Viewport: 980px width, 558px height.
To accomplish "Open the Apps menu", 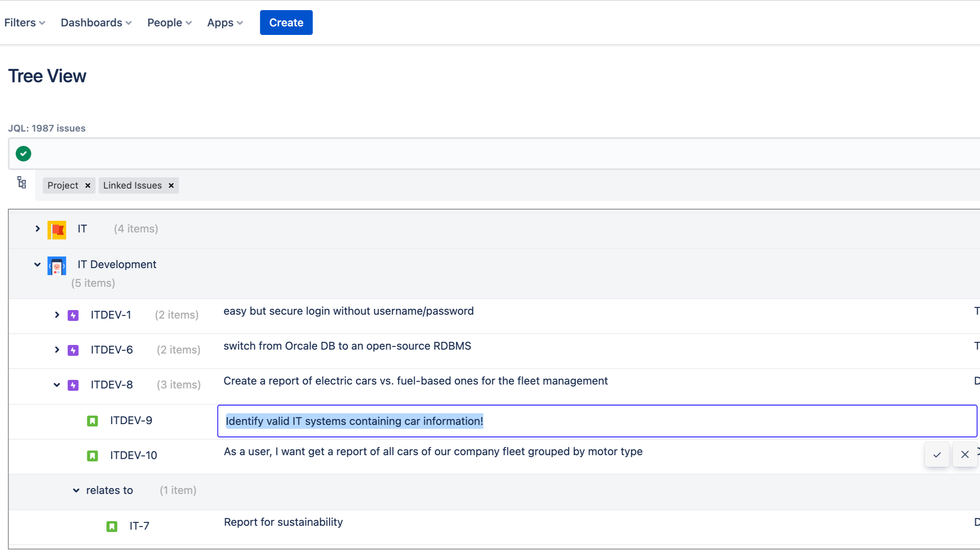I will tap(224, 23).
